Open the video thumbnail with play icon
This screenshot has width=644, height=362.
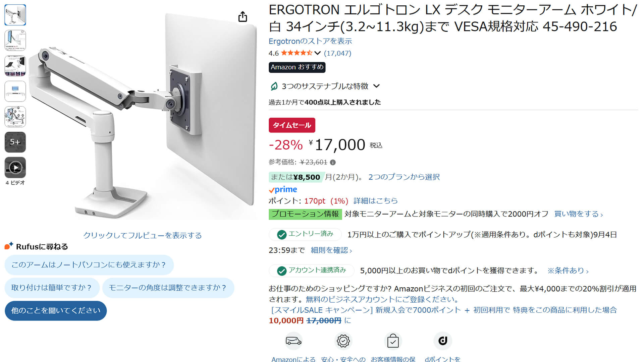click(15, 168)
